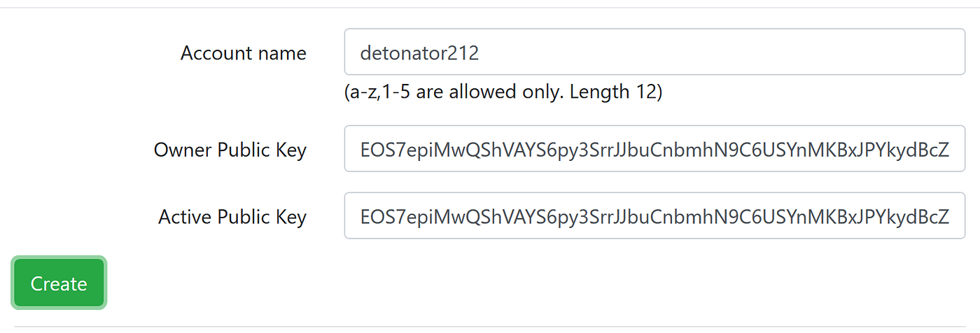Click the divider line above the form
The height and width of the screenshot is (333, 980).
click(x=490, y=8)
